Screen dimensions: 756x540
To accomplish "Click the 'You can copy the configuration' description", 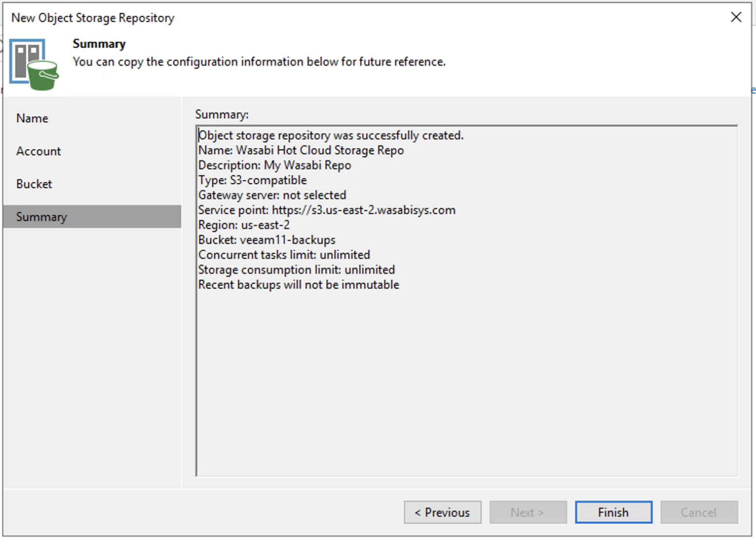I will [x=259, y=62].
